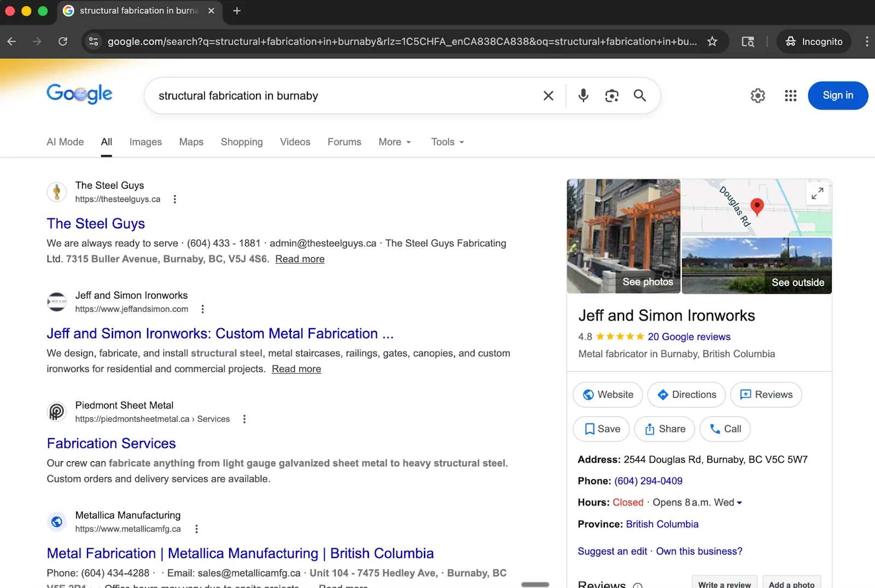Image resolution: width=875 pixels, height=588 pixels.
Task: Search by image with Lens icon
Action: click(x=612, y=96)
